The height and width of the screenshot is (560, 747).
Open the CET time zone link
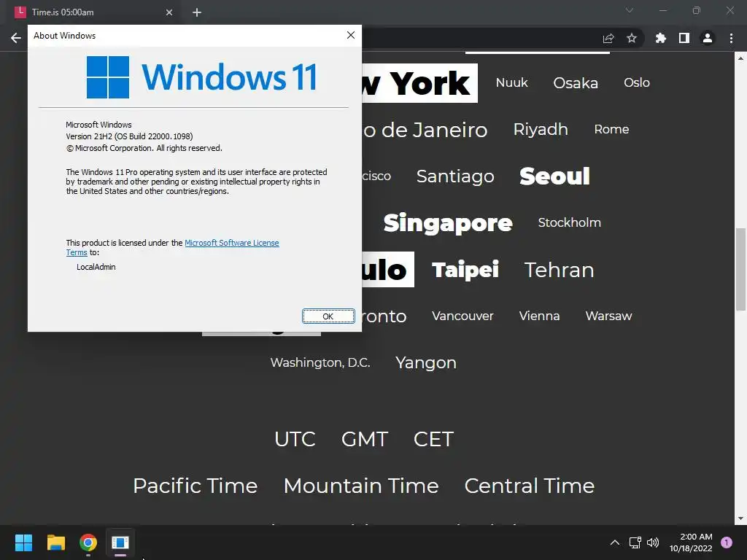pyautogui.click(x=433, y=439)
